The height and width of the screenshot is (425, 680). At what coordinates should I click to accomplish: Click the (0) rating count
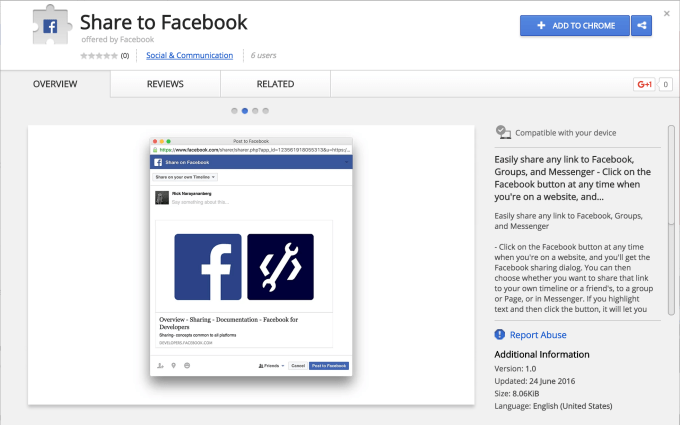click(x=125, y=56)
